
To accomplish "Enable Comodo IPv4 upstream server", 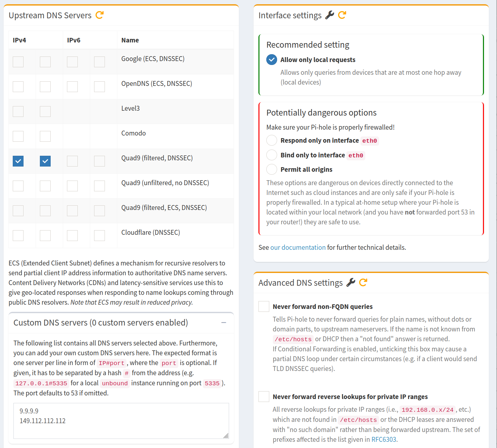I will tap(18, 136).
